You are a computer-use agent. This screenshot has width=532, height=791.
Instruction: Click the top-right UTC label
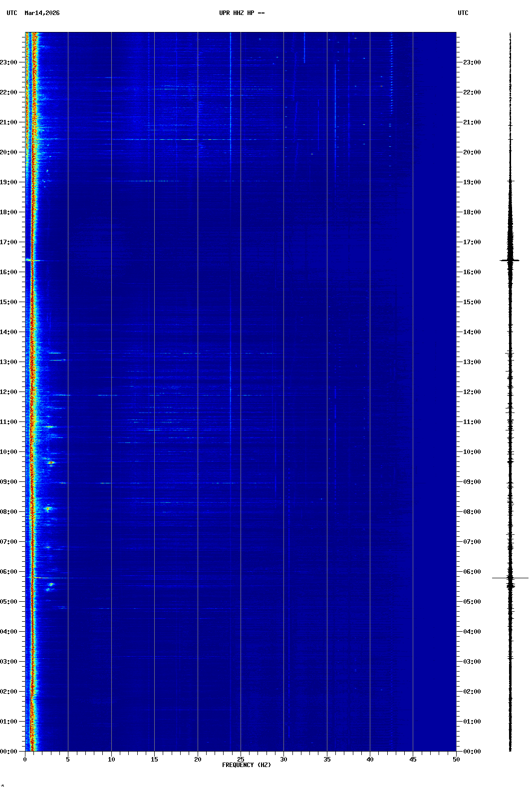point(463,13)
